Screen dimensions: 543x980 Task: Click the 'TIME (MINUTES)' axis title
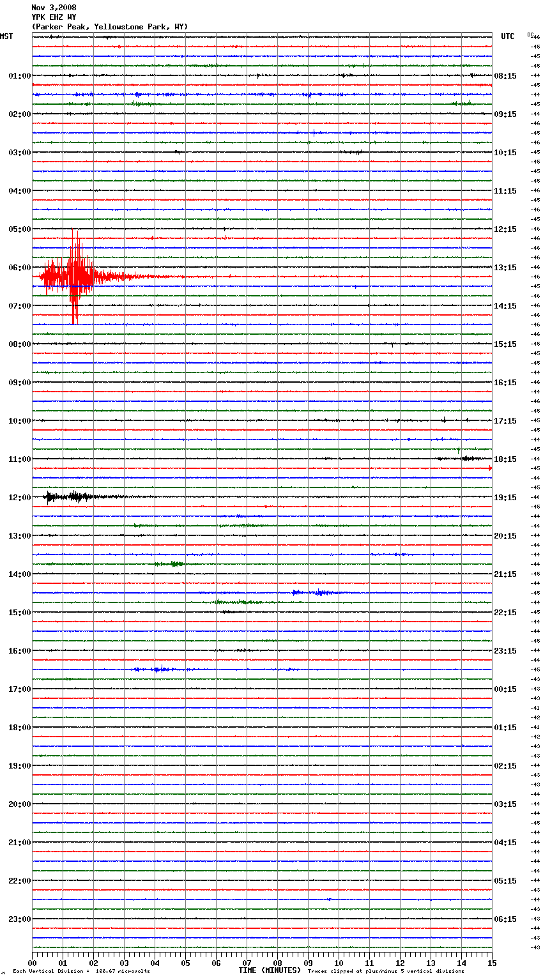click(270, 970)
